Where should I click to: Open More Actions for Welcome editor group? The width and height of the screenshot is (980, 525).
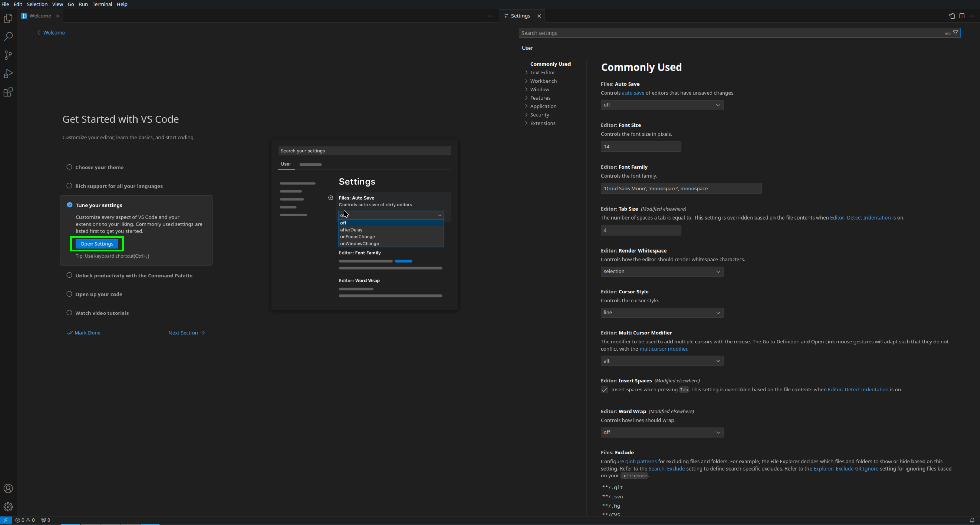(490, 16)
